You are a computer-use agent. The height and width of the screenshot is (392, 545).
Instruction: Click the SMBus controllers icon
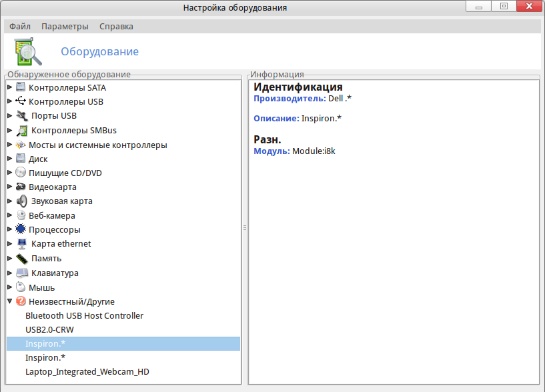[x=22, y=130]
